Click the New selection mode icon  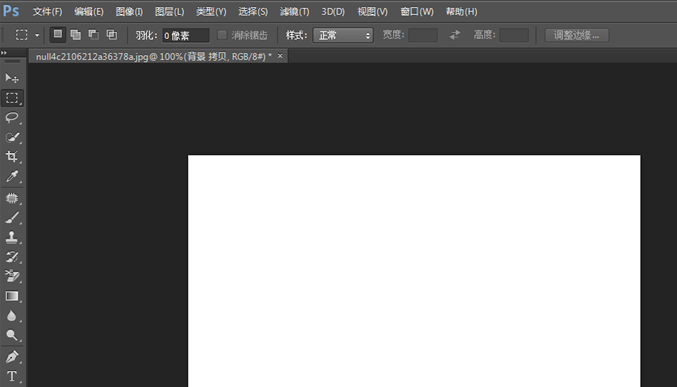click(x=58, y=35)
